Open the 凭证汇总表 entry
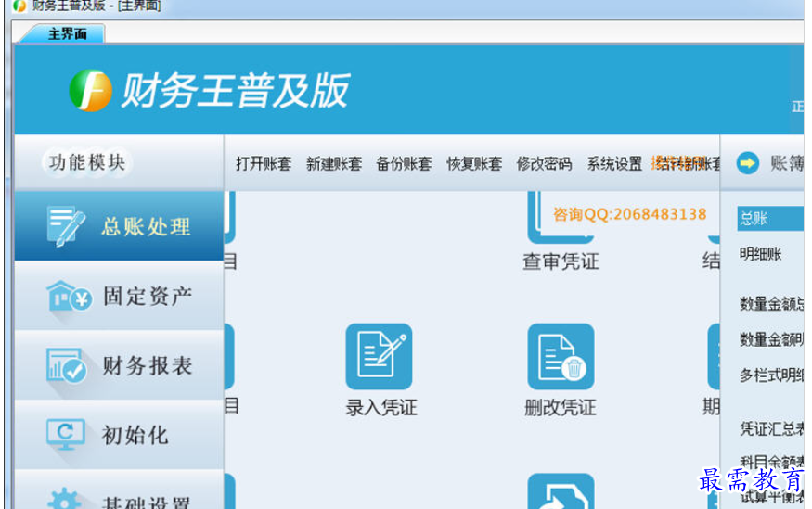 pyautogui.click(x=771, y=428)
